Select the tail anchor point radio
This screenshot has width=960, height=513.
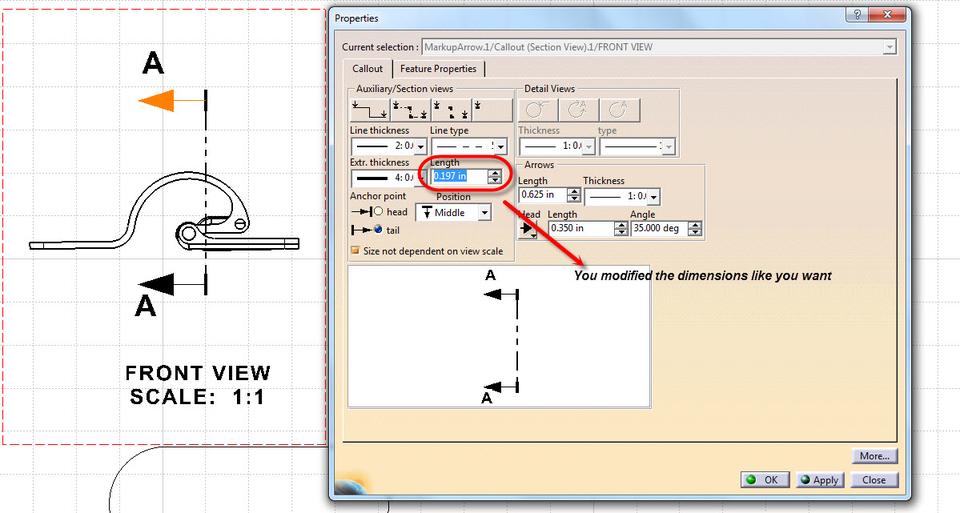(x=378, y=230)
